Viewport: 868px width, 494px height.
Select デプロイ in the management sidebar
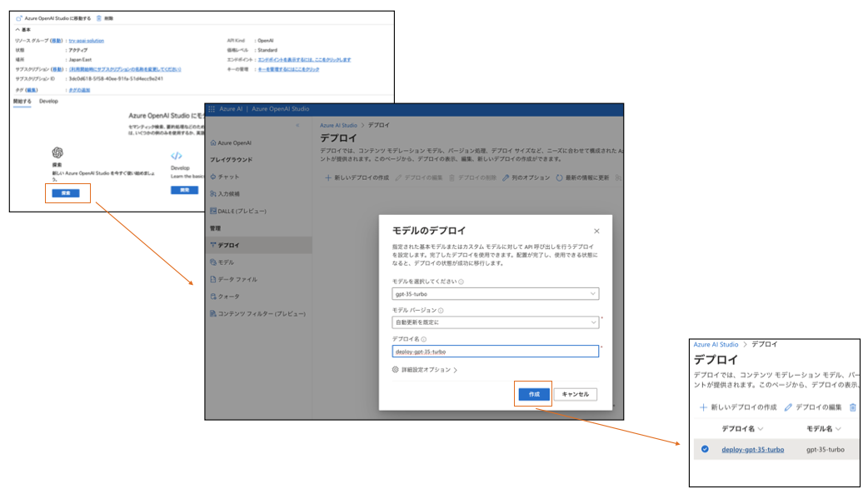[x=258, y=245]
